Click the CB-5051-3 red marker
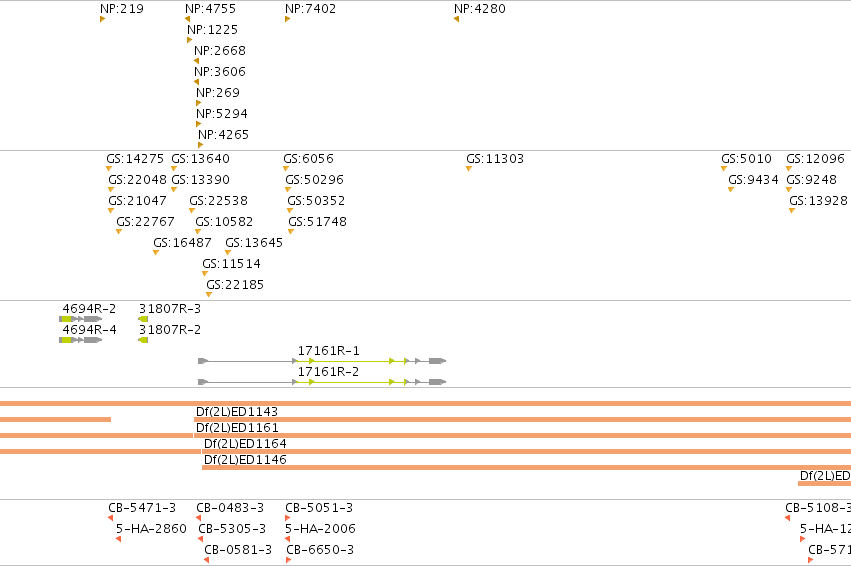 (288, 518)
